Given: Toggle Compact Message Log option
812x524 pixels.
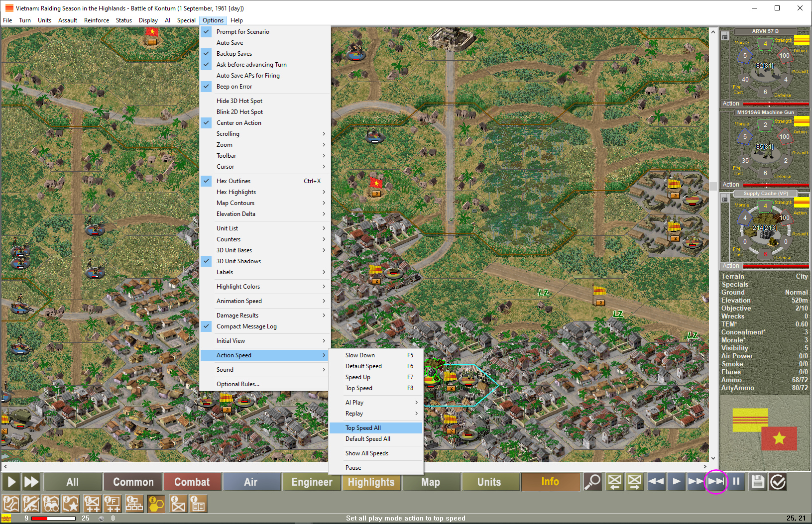Looking at the screenshot, I should (265, 326).
